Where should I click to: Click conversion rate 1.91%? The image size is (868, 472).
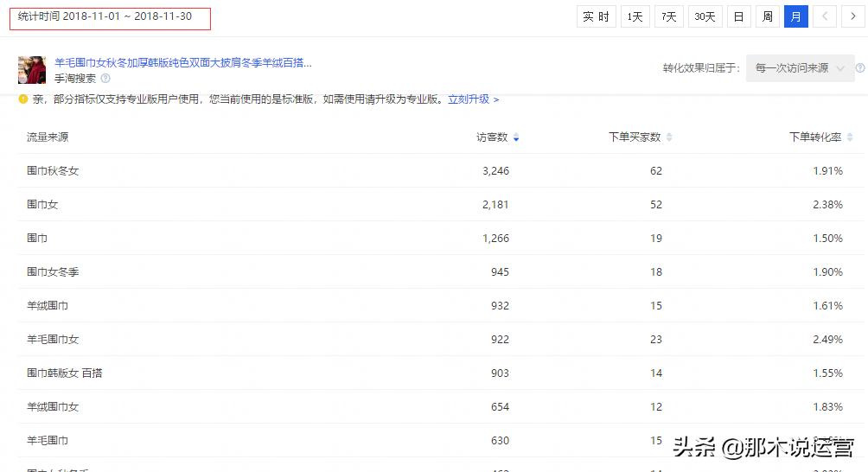827,171
